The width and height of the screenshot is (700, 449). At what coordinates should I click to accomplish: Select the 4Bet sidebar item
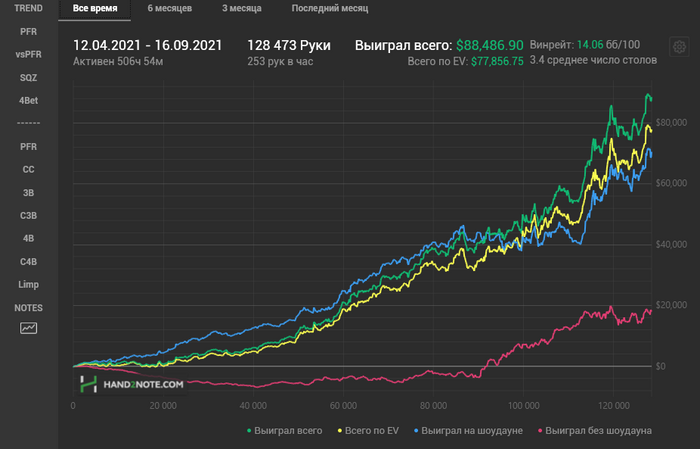(29, 100)
